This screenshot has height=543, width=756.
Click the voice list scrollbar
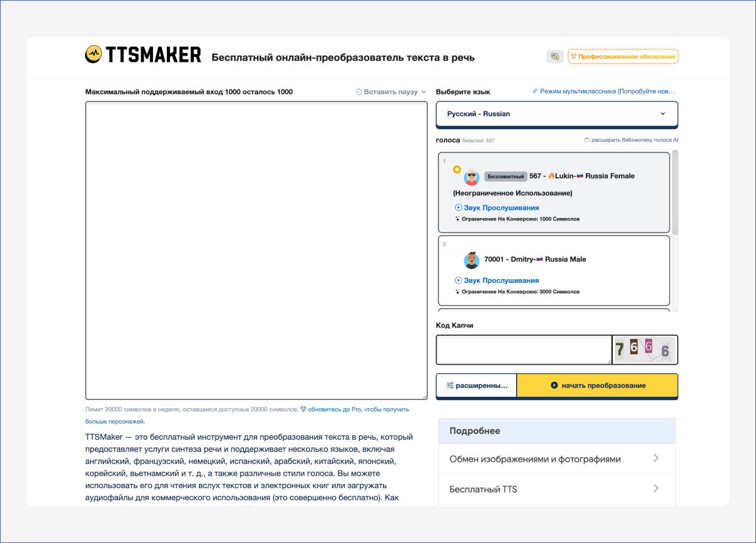(675, 192)
